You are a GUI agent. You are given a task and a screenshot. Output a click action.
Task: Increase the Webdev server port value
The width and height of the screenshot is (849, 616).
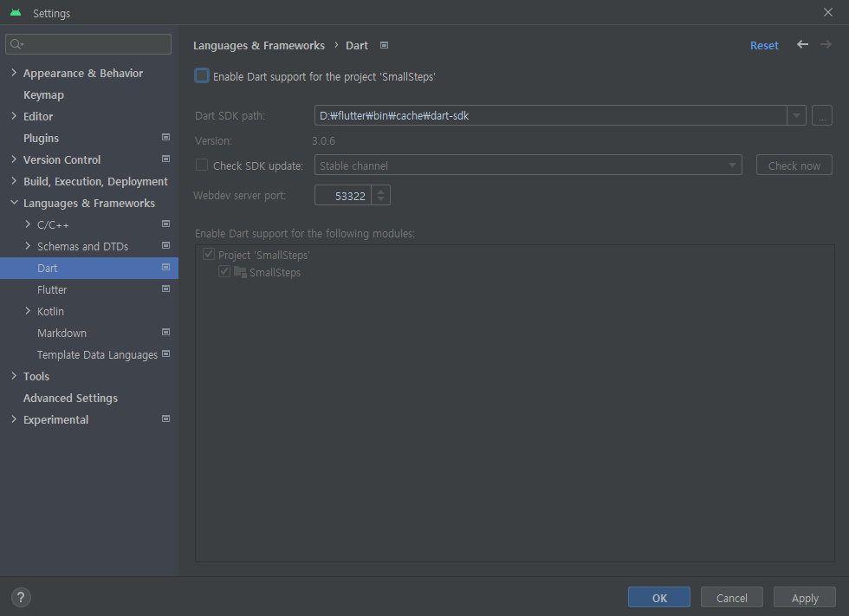[x=380, y=191]
